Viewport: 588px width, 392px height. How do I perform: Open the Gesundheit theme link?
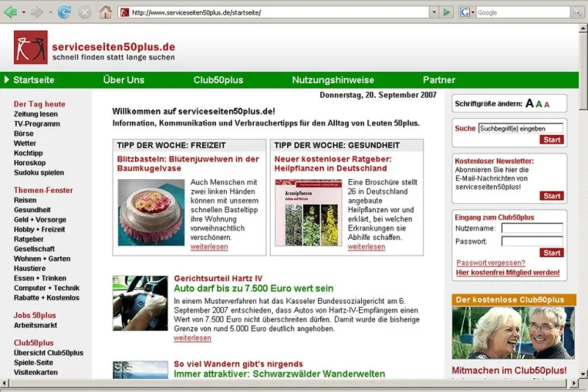tap(32, 210)
